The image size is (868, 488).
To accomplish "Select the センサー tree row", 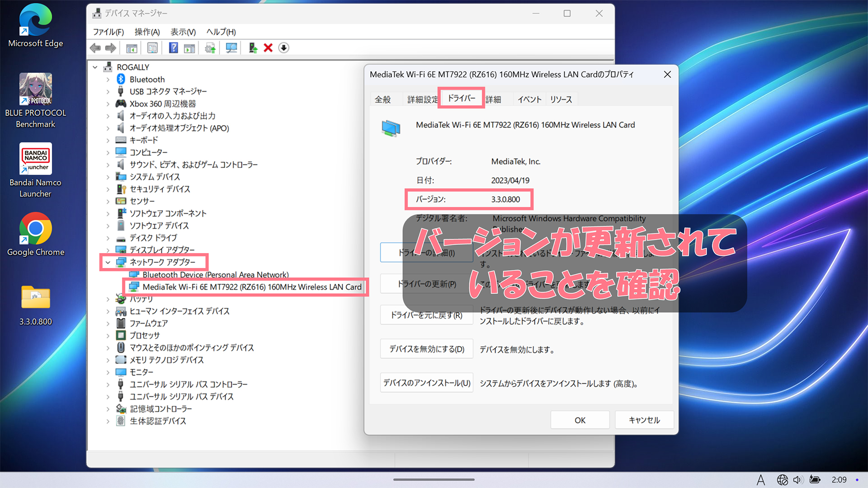I will (135, 201).
